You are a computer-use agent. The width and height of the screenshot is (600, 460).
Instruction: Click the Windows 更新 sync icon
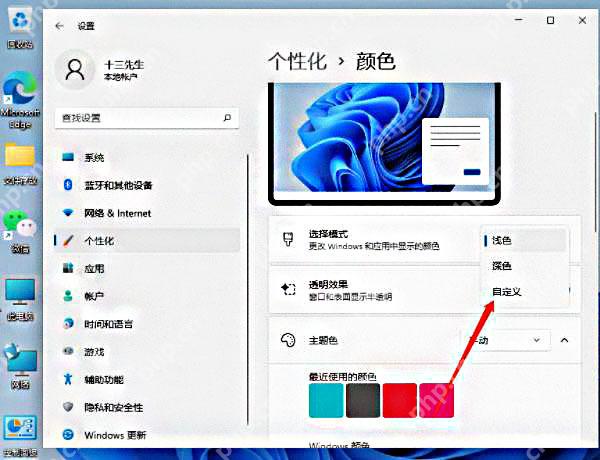(x=68, y=435)
